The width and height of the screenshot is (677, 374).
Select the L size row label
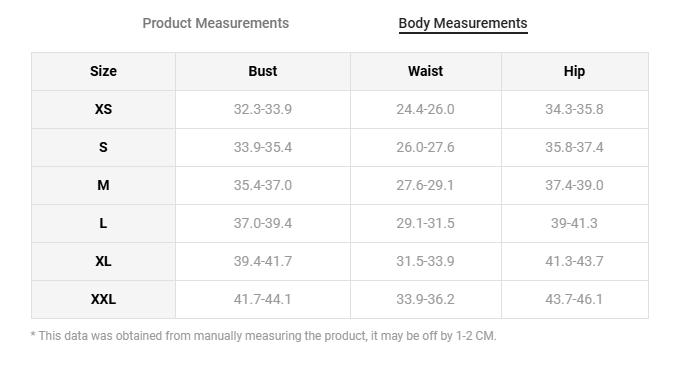tap(103, 223)
